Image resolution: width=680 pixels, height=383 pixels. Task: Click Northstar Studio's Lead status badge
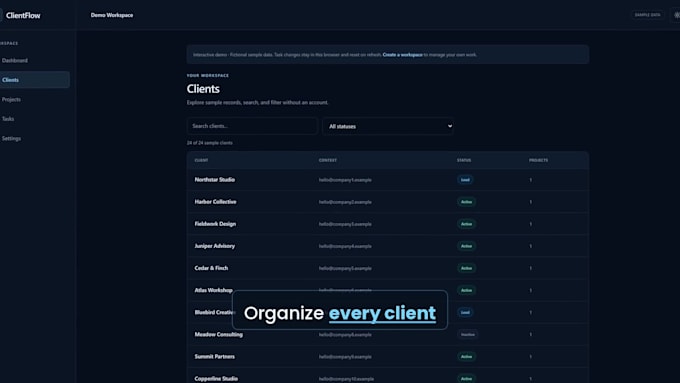465,180
